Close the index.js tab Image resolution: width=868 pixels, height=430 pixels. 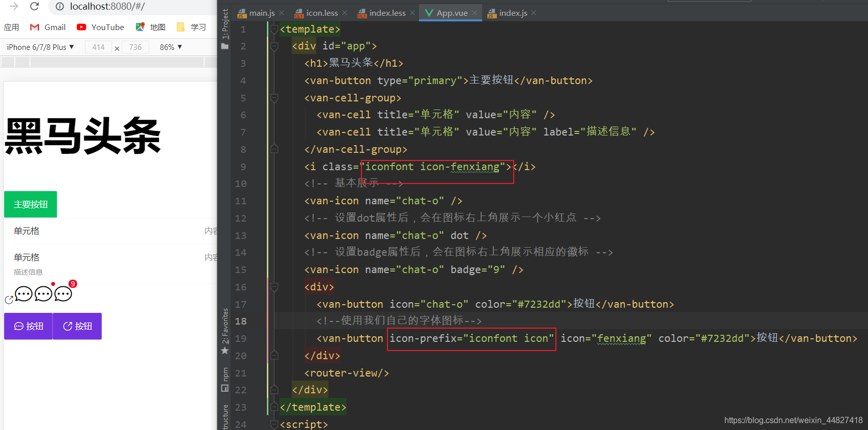(x=534, y=13)
